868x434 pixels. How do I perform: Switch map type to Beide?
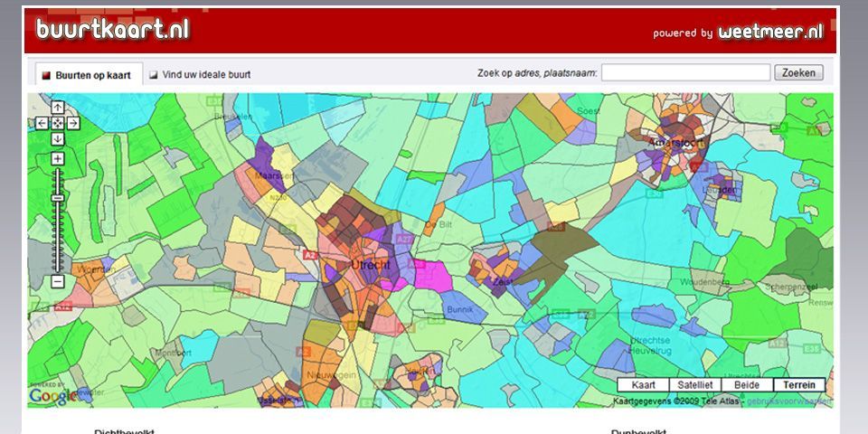pyautogui.click(x=747, y=385)
